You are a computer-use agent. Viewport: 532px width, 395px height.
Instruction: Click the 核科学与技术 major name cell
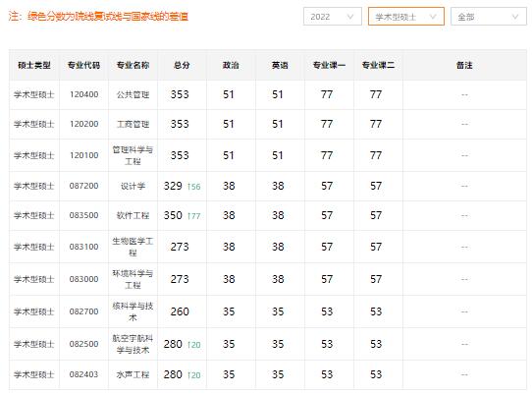(x=133, y=311)
